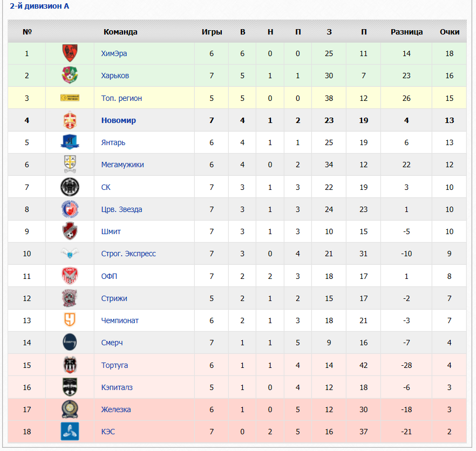Image resolution: width=476 pixels, height=451 pixels.
Task: Click the Чемпионат orange logo
Action: [x=70, y=320]
